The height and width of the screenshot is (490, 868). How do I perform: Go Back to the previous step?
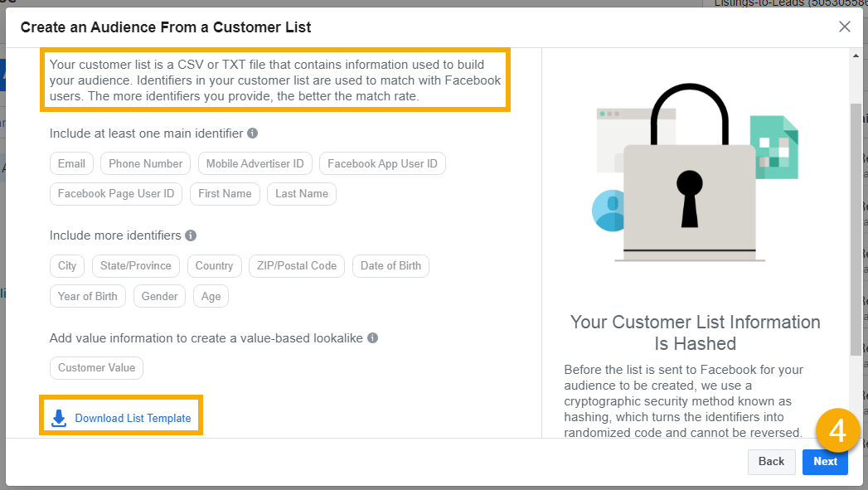[x=772, y=462]
